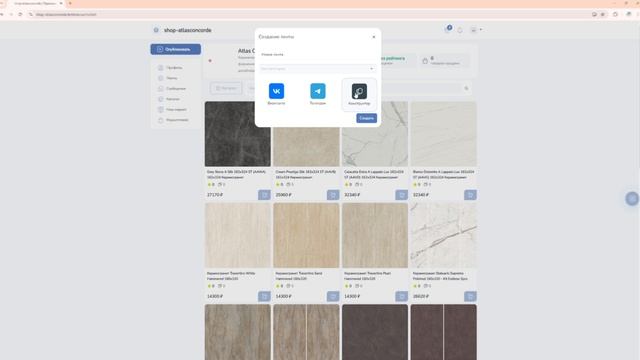Viewport: 640px width, 360px height.
Task: Open the Statuario Supremo marble thumbnail
Action: 444,235
